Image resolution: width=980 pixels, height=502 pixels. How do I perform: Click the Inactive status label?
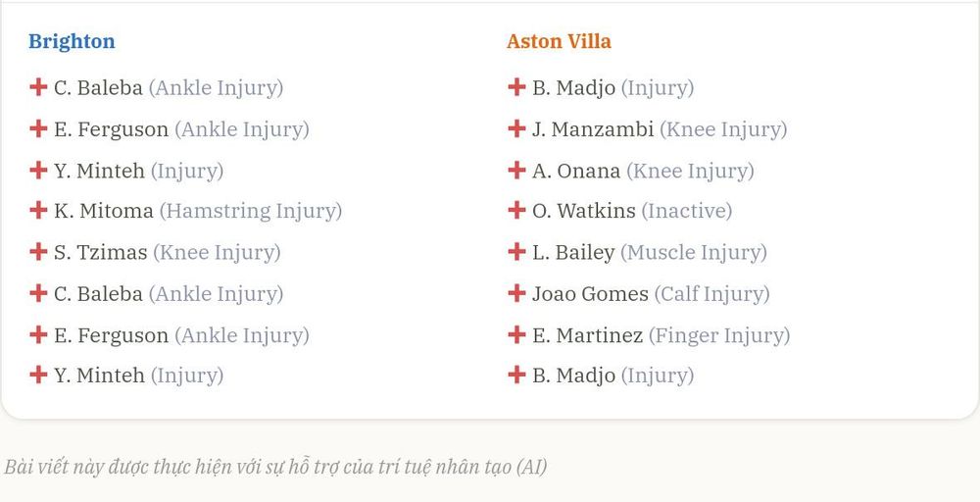pyautogui.click(x=687, y=211)
